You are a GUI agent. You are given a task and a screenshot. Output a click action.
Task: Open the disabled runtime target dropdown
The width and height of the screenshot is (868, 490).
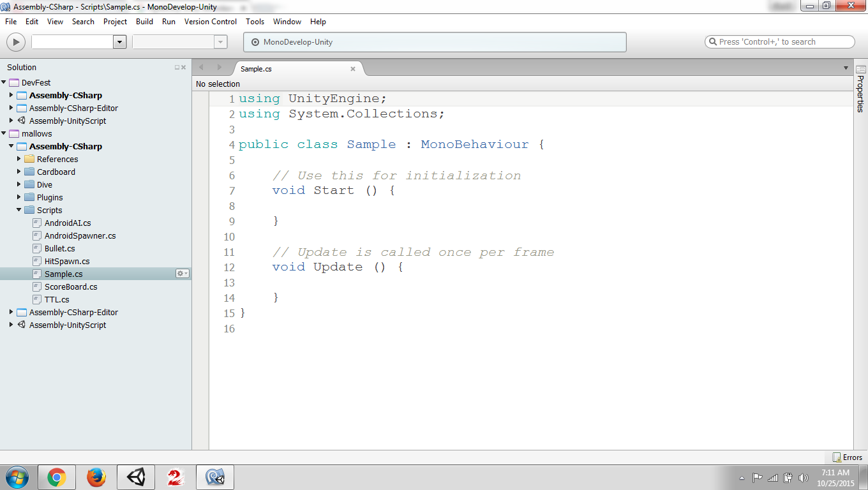[221, 42]
